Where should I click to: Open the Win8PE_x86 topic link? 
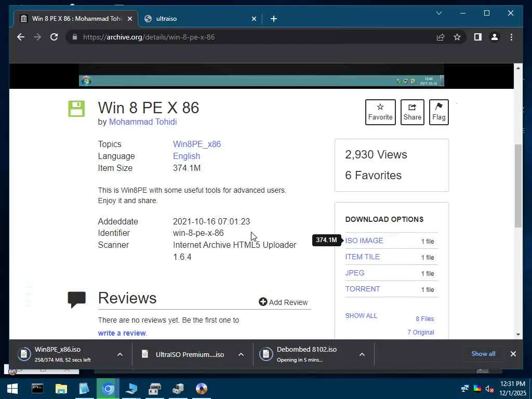coord(197,144)
